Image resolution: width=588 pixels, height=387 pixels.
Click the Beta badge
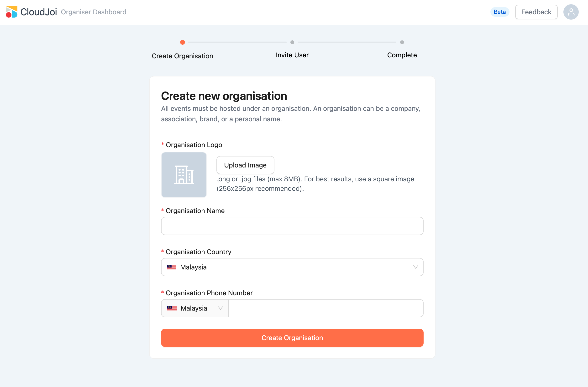pos(499,12)
